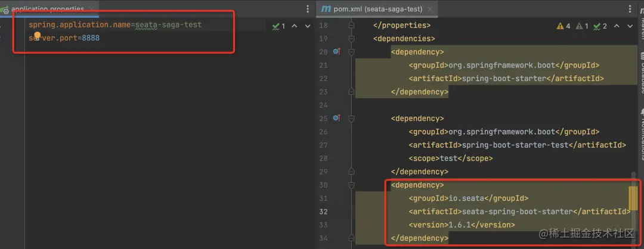Switch to the pom.xml (seata-saga-test) tab
644x249 pixels.
pyautogui.click(x=379, y=8)
